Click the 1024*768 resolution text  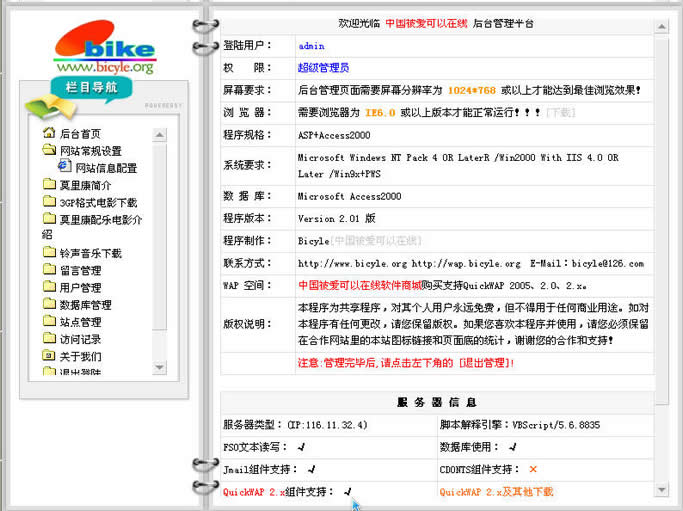472,91
